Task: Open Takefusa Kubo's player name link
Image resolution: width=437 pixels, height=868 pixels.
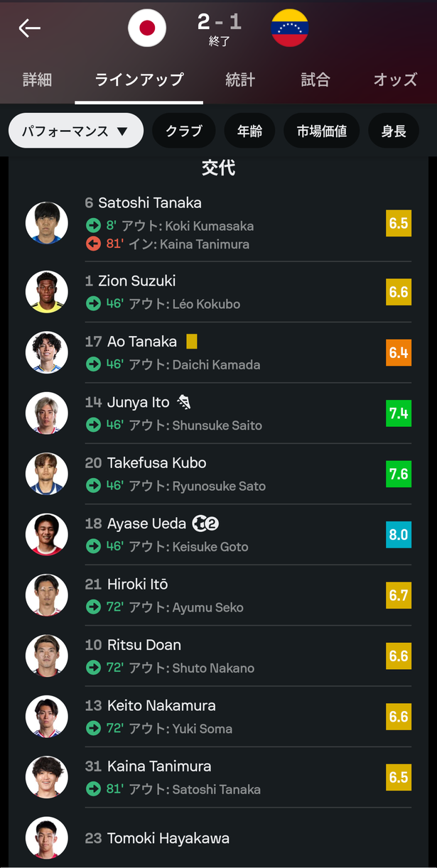Action: [156, 463]
